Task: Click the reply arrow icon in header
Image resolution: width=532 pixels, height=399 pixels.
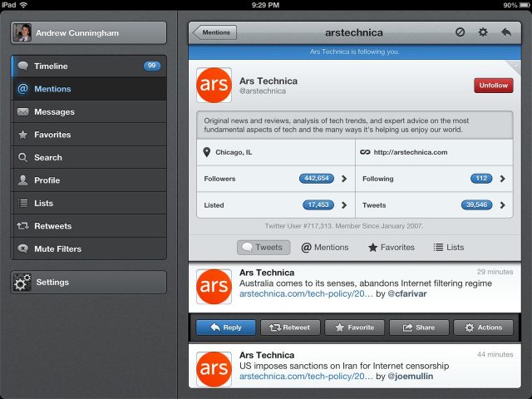Action: click(506, 32)
